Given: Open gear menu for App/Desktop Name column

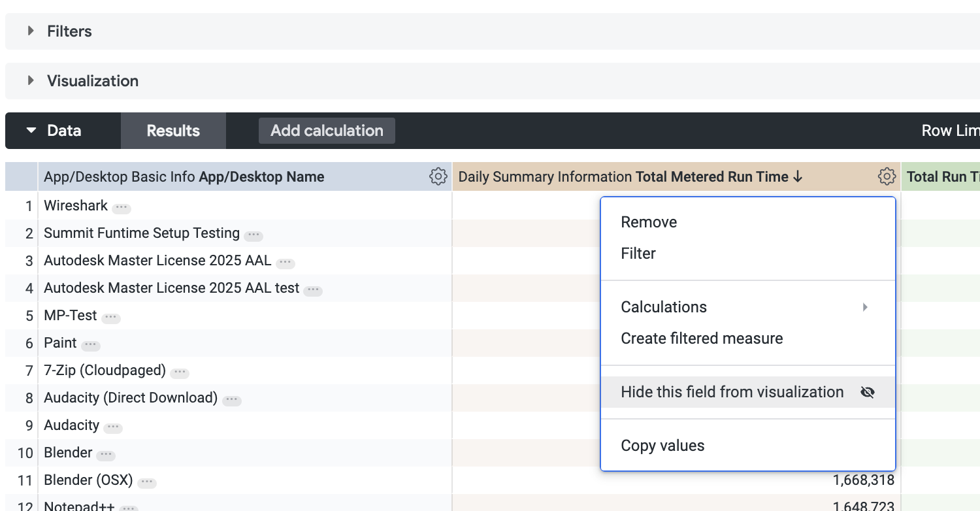Looking at the screenshot, I should point(438,176).
